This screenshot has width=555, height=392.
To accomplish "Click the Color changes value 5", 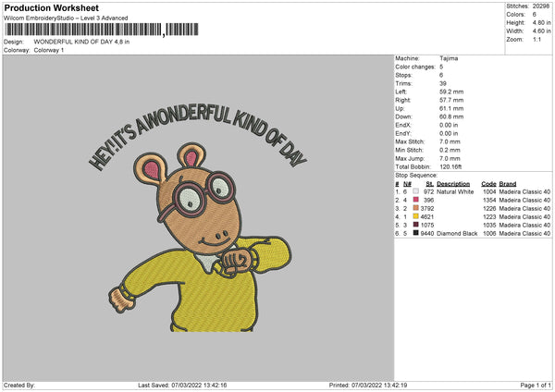I will pos(441,67).
